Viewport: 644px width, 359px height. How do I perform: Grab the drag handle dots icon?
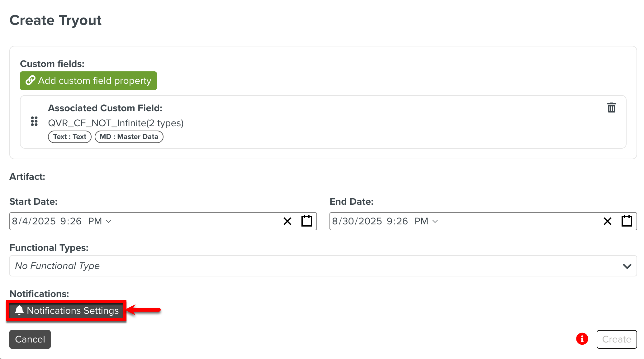tap(34, 121)
